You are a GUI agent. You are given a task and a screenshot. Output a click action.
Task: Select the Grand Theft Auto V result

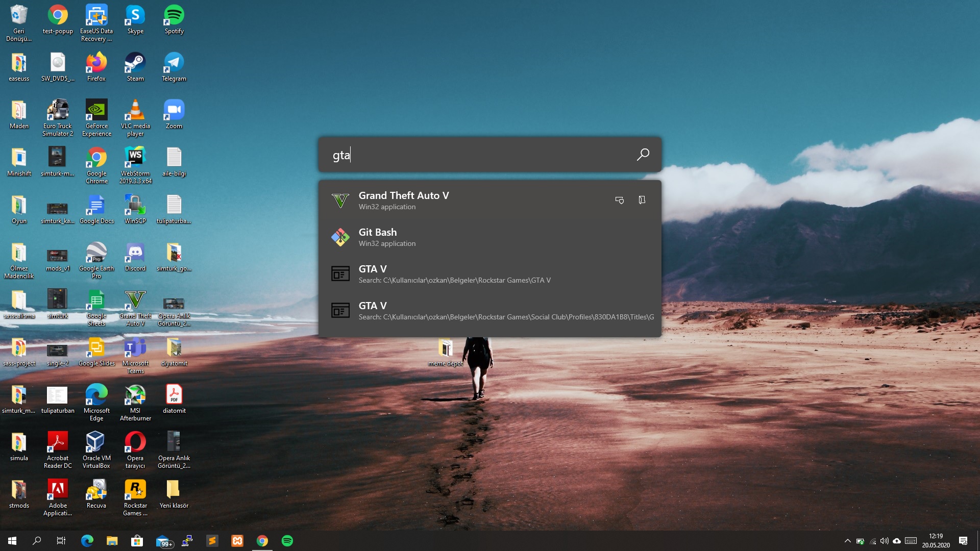click(489, 201)
